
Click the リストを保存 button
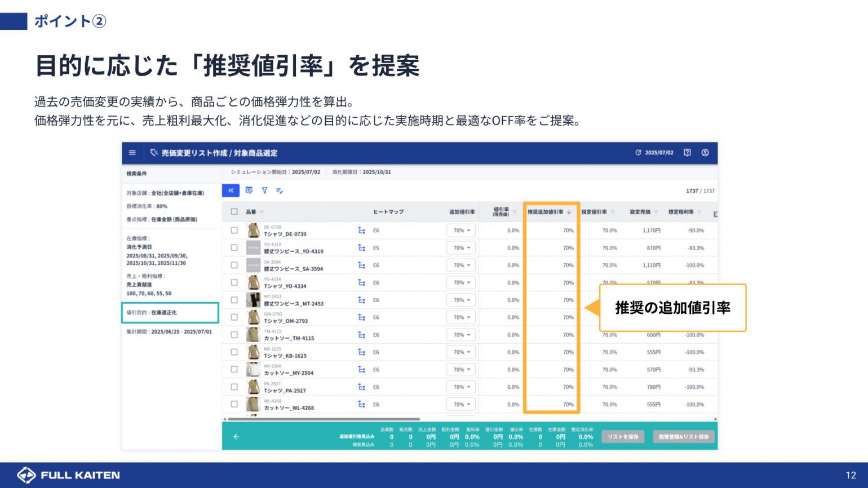point(623,437)
